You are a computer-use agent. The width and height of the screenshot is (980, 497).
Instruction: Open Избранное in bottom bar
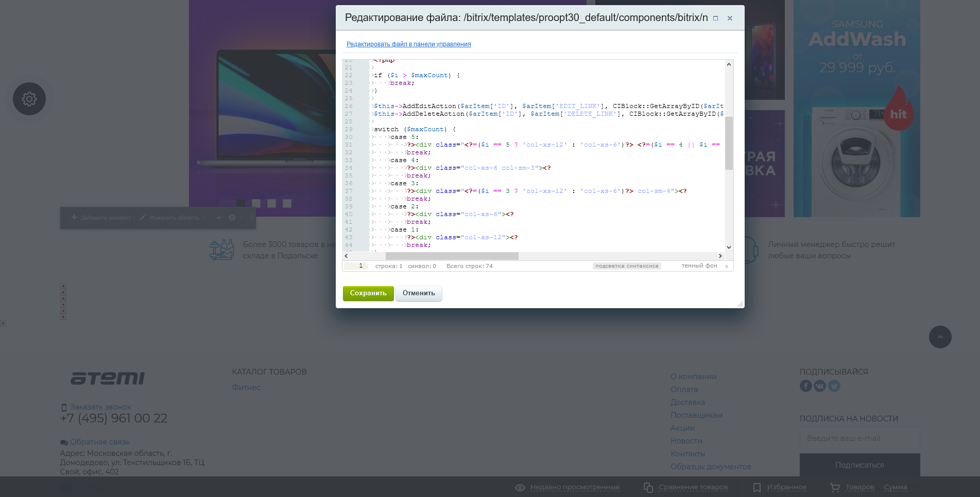[x=786, y=487]
